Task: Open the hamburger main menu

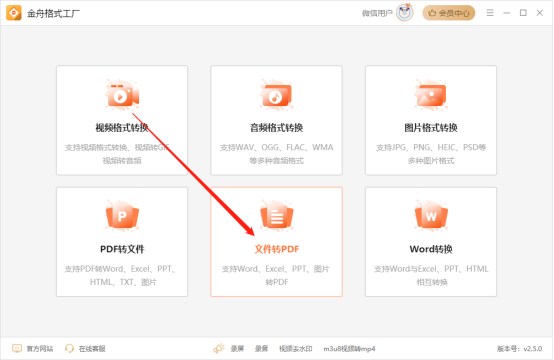Action: tap(490, 13)
